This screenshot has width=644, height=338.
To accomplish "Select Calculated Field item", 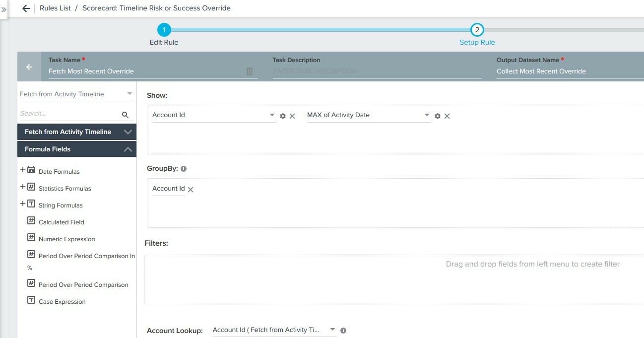I will 62,222.
